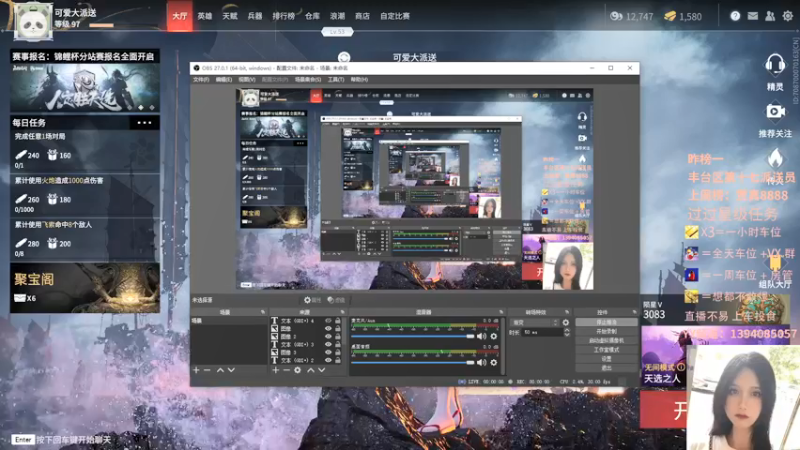Image resolution: width=800 pixels, height=450 pixels.
Task: Click 开始录制 in OBS controls
Action: (x=607, y=332)
